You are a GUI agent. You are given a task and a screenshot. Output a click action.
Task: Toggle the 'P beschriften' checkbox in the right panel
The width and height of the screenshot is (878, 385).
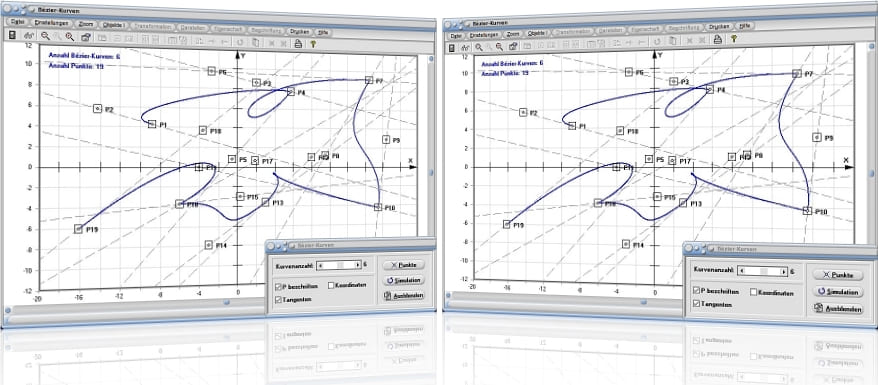[696, 291]
